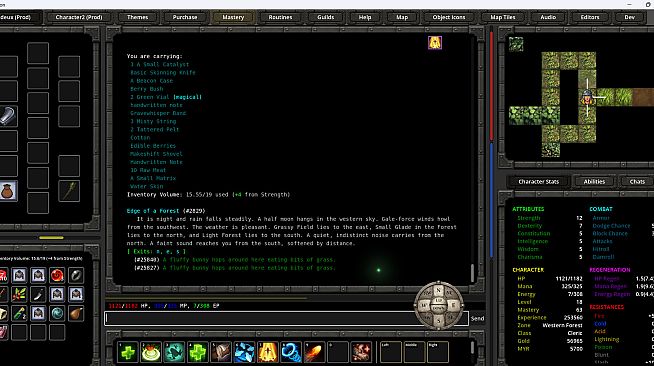Click the map tile thumbnail above the minimap

tap(516, 44)
